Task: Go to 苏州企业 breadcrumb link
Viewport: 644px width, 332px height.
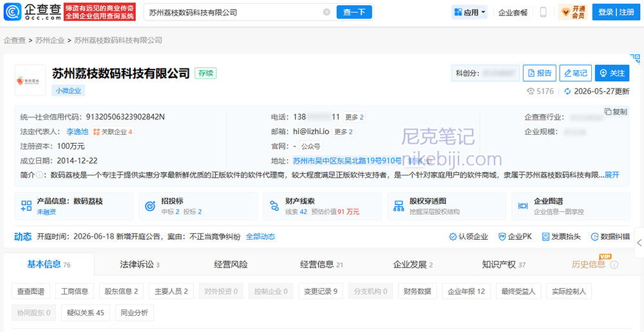Action: coord(50,40)
